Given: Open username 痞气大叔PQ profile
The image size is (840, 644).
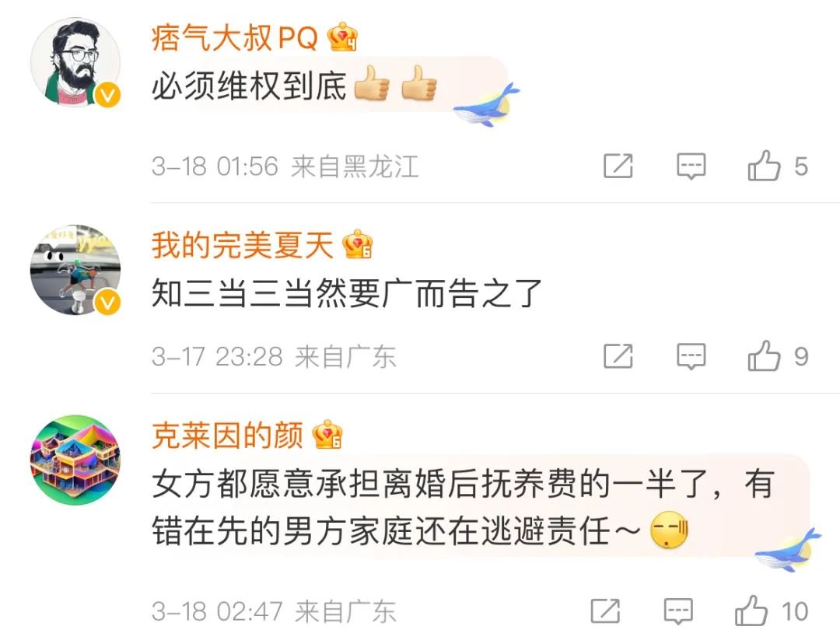Looking at the screenshot, I should [x=235, y=38].
